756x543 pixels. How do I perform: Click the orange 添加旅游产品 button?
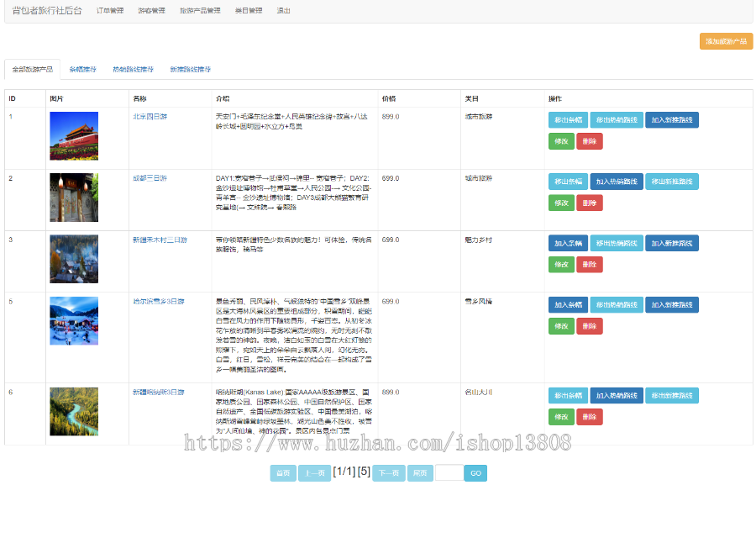coord(726,41)
